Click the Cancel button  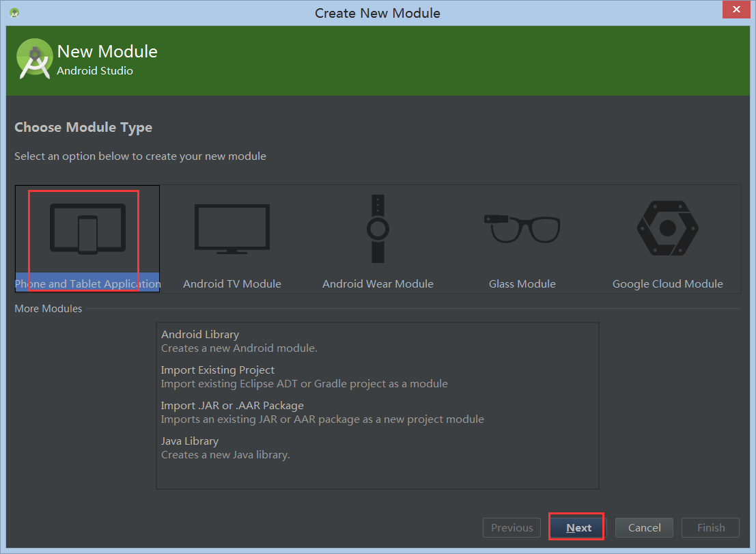pyautogui.click(x=644, y=527)
